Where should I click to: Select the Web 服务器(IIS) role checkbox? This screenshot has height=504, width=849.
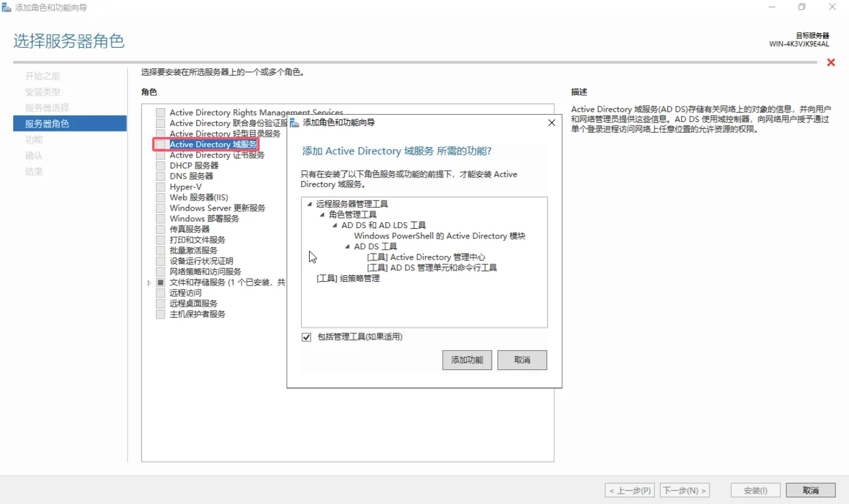(160, 197)
